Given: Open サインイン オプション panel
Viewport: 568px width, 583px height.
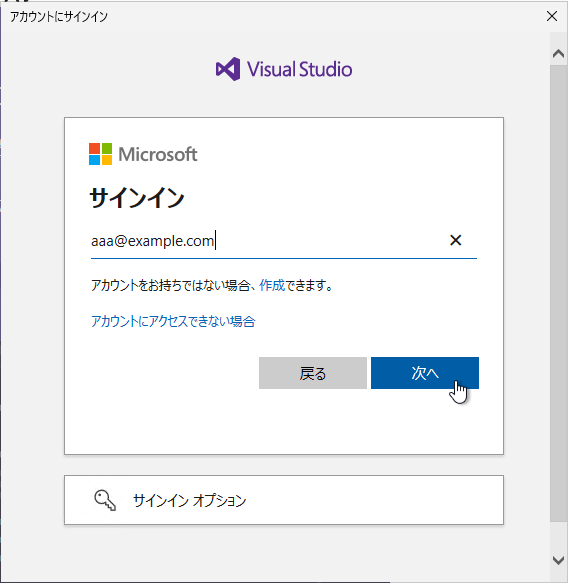Looking at the screenshot, I should point(284,500).
